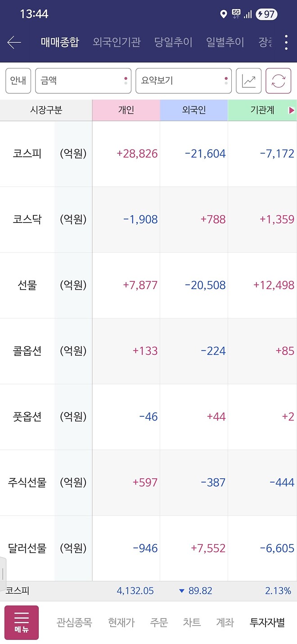This screenshot has width=297, height=644.
Task: Expand columns using the pink 기관계 arrow
Action: pyautogui.click(x=292, y=109)
